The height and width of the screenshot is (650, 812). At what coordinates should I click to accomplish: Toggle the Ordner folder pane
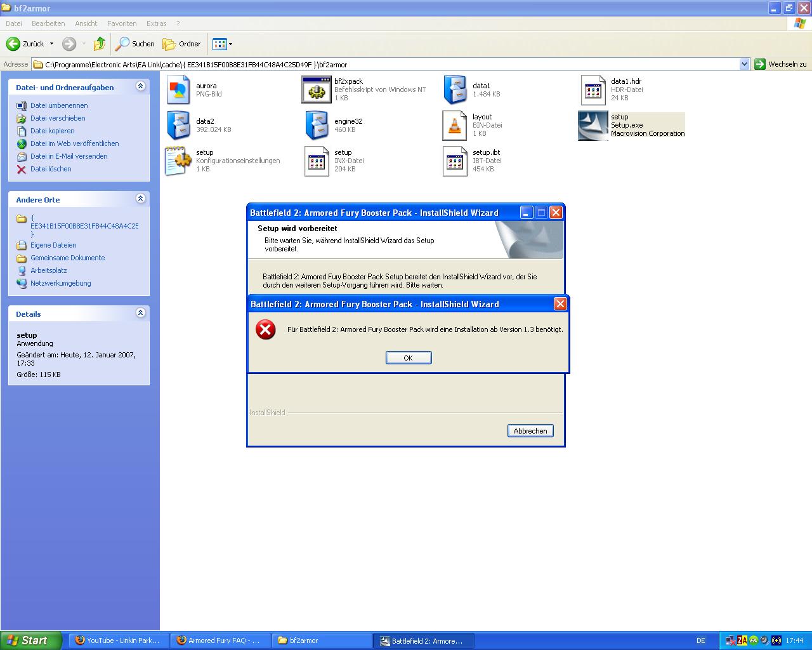[182, 44]
